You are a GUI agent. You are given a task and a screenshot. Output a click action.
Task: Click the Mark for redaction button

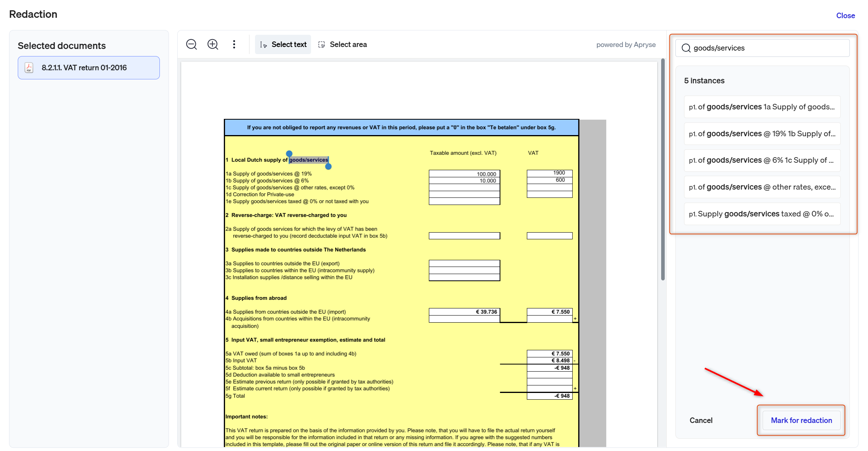point(801,420)
